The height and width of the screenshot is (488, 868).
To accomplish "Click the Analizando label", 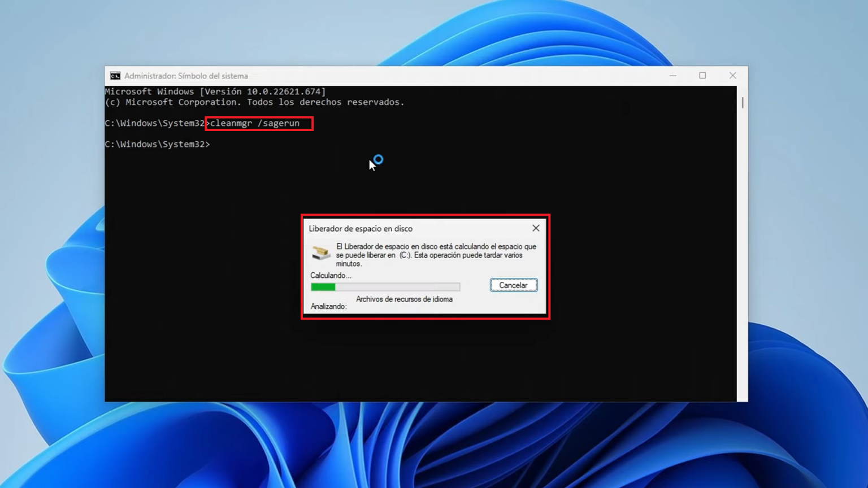I will 328,307.
